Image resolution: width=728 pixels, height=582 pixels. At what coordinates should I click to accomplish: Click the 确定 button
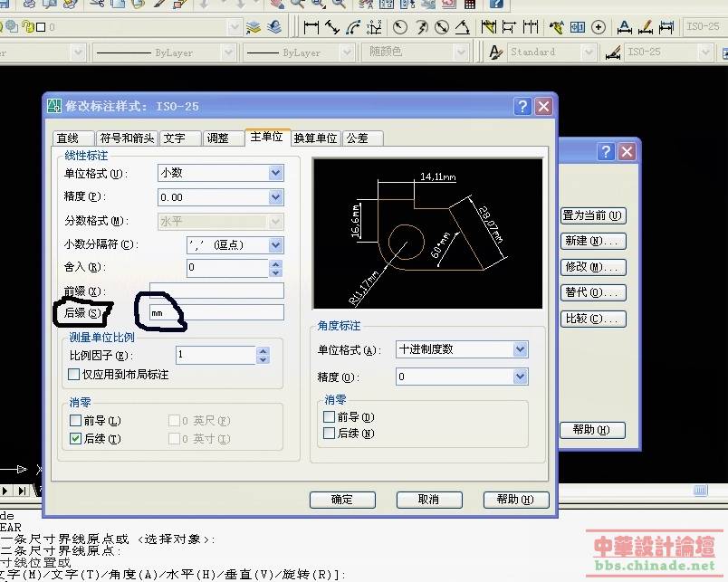(342, 500)
